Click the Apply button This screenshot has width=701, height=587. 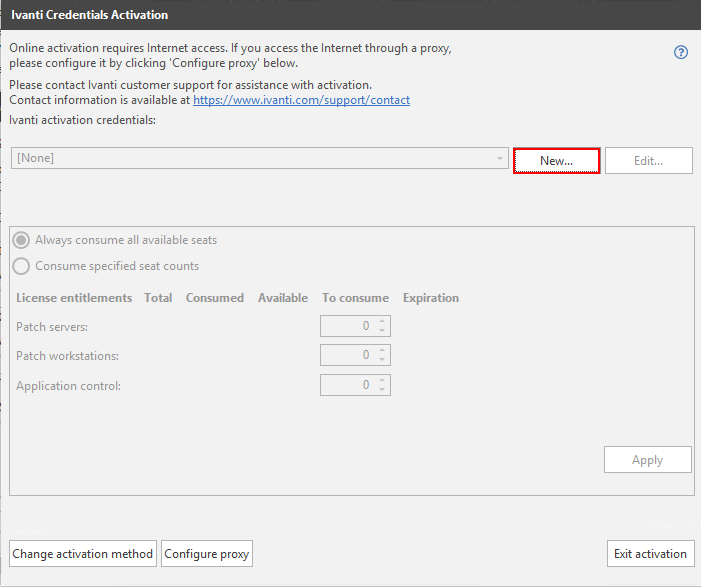coord(647,460)
